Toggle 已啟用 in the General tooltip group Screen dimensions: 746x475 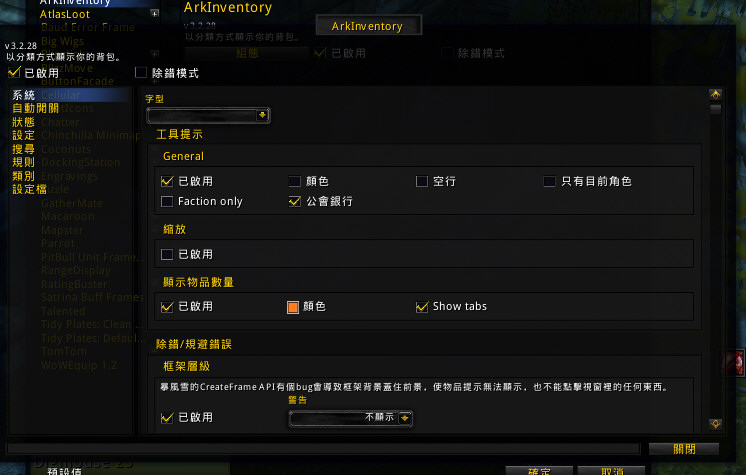[x=167, y=181]
